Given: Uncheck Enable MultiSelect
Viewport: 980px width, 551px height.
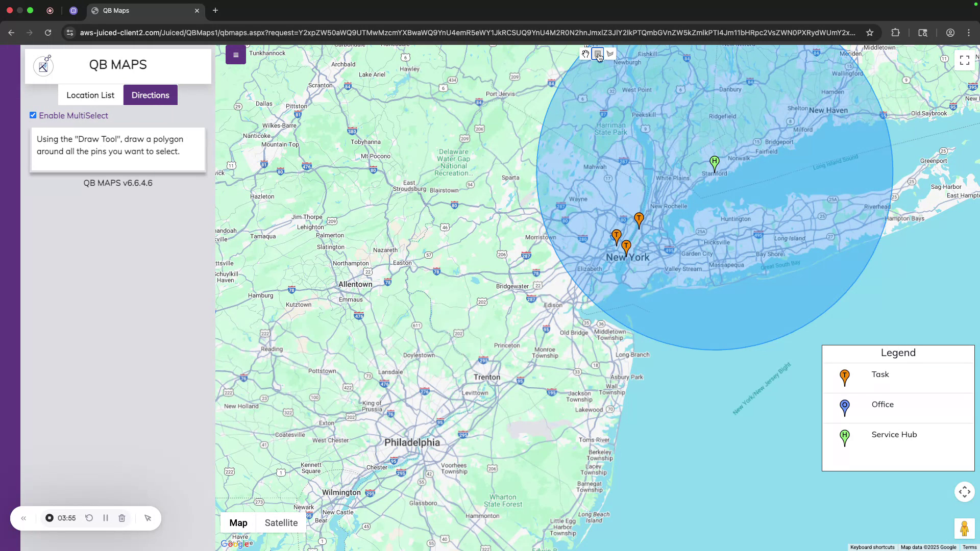Looking at the screenshot, I should pos(33,115).
